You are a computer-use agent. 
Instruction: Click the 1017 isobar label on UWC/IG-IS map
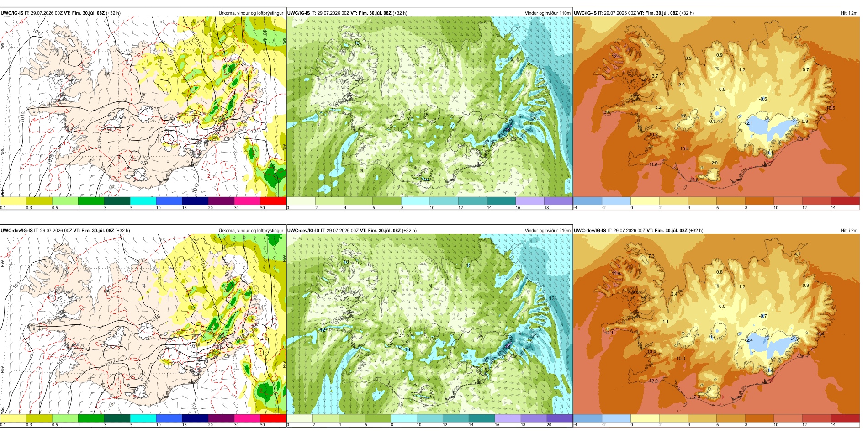38,32
